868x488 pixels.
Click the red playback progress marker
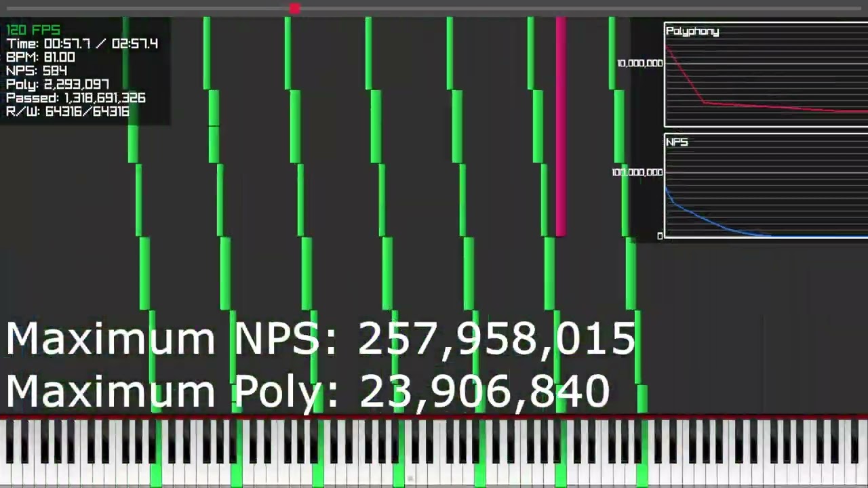(x=294, y=8)
